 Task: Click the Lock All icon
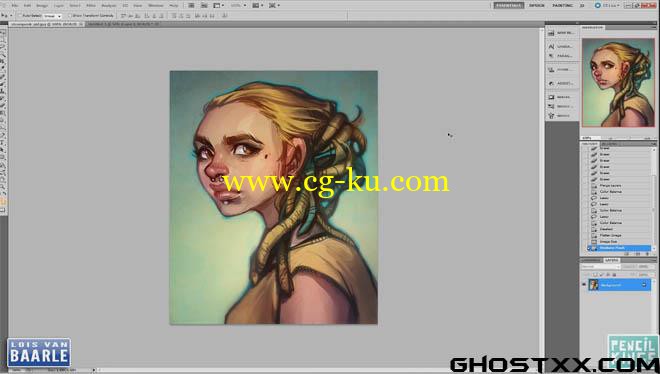[x=614, y=274]
